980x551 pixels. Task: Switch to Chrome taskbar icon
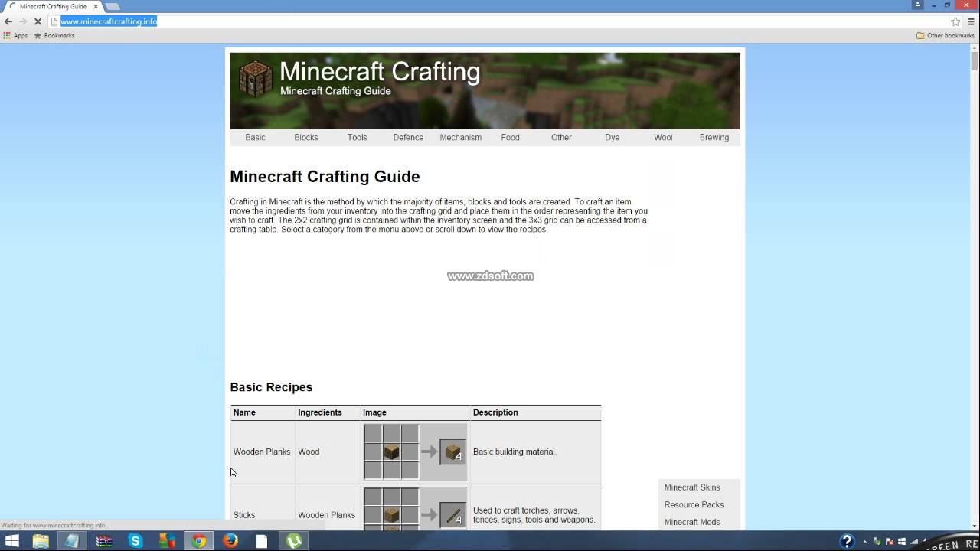click(x=199, y=541)
